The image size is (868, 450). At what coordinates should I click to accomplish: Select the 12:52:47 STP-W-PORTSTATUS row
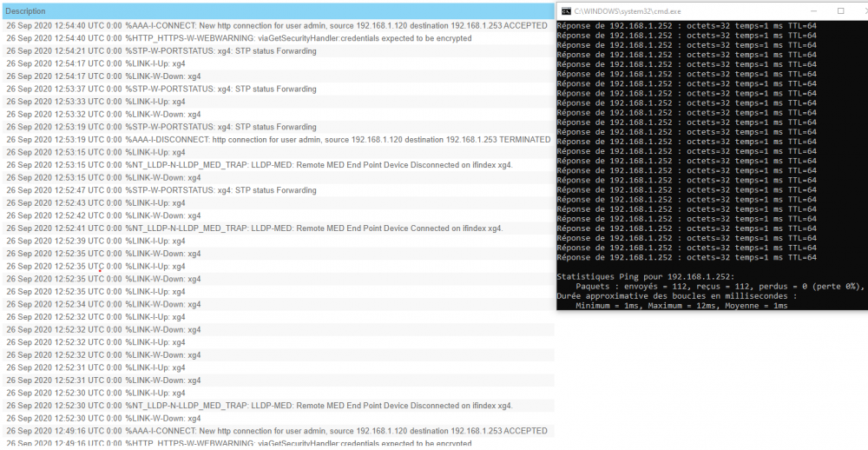tap(278, 190)
